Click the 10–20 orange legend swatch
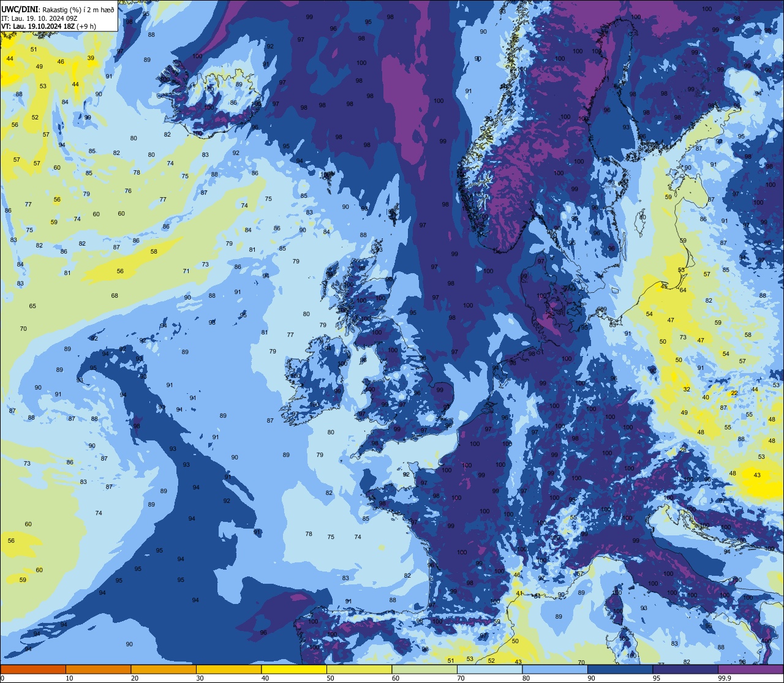Screen dimensions: 784x683 tap(98, 669)
